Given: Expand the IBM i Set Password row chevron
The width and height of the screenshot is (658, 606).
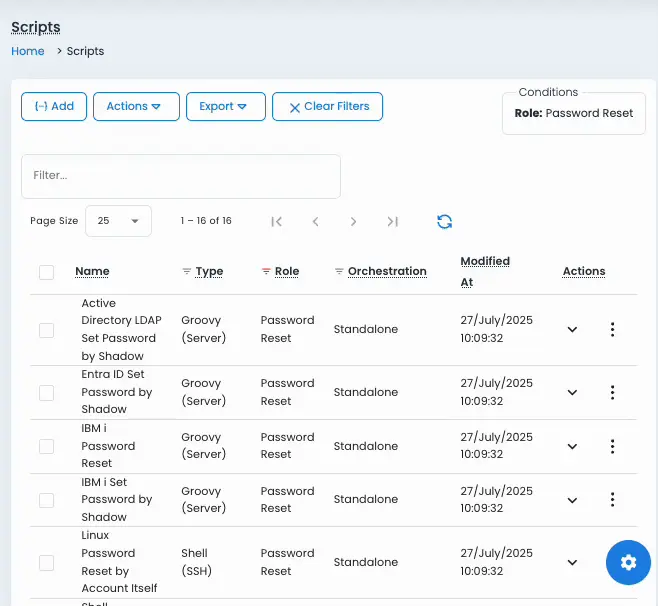Looking at the screenshot, I should [572, 500].
